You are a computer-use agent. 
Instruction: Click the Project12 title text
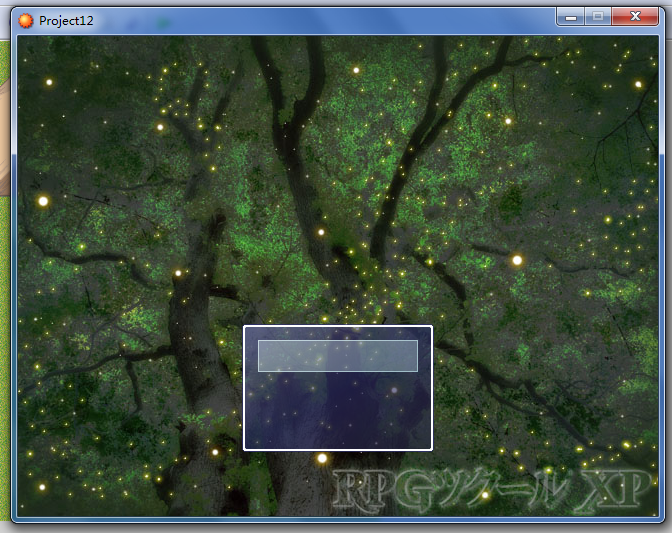[66, 21]
